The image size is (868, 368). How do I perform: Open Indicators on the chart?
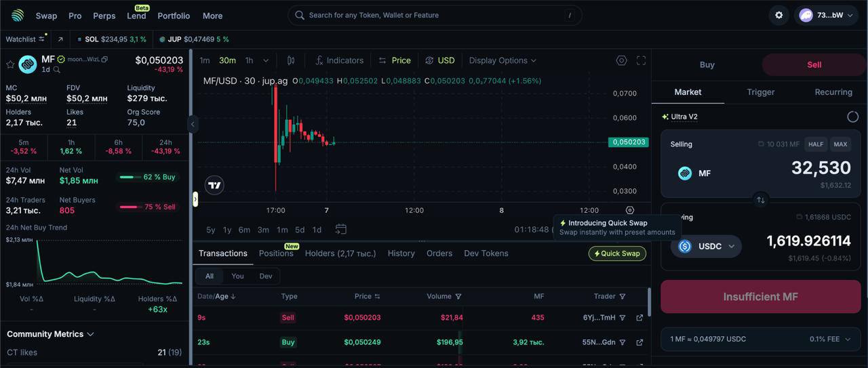[x=339, y=60]
